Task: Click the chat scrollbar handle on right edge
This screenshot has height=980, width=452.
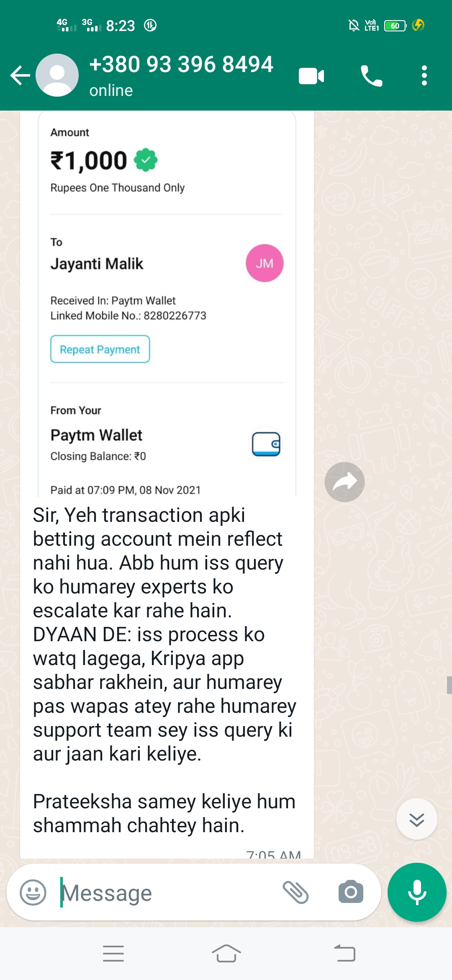Action: tap(449, 685)
